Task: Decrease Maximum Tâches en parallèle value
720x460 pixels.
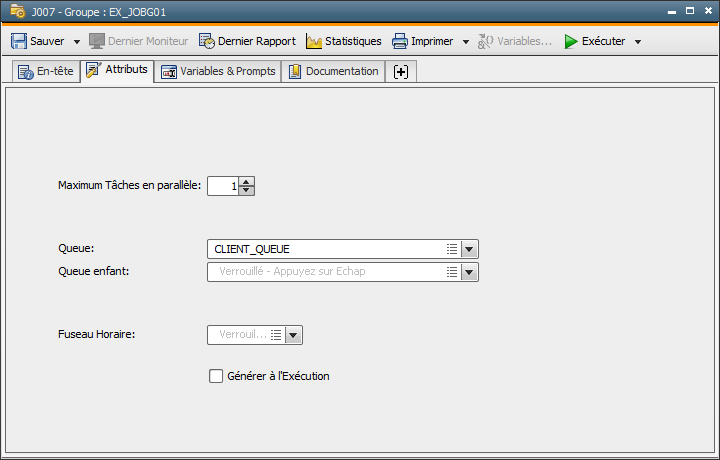Action: tap(247, 191)
